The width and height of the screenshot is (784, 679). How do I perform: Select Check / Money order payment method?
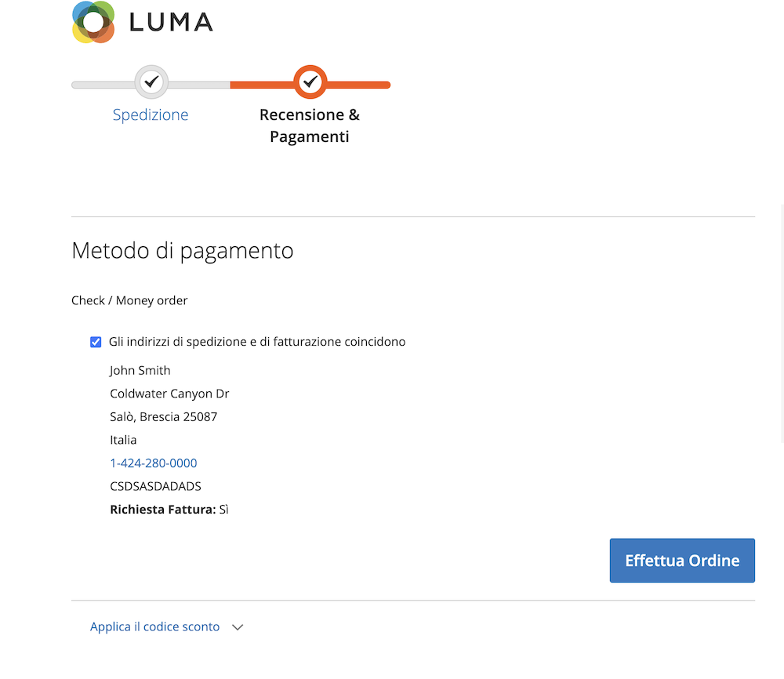point(129,300)
